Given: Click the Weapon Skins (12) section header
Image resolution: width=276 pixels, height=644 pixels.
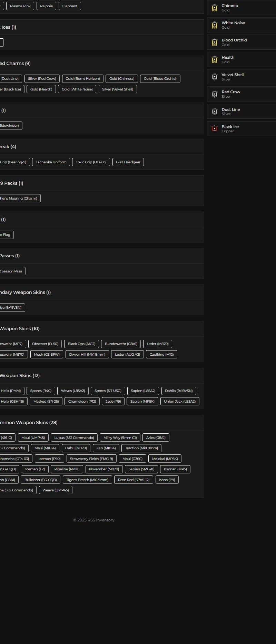Looking at the screenshot, I should tap(19, 376).
